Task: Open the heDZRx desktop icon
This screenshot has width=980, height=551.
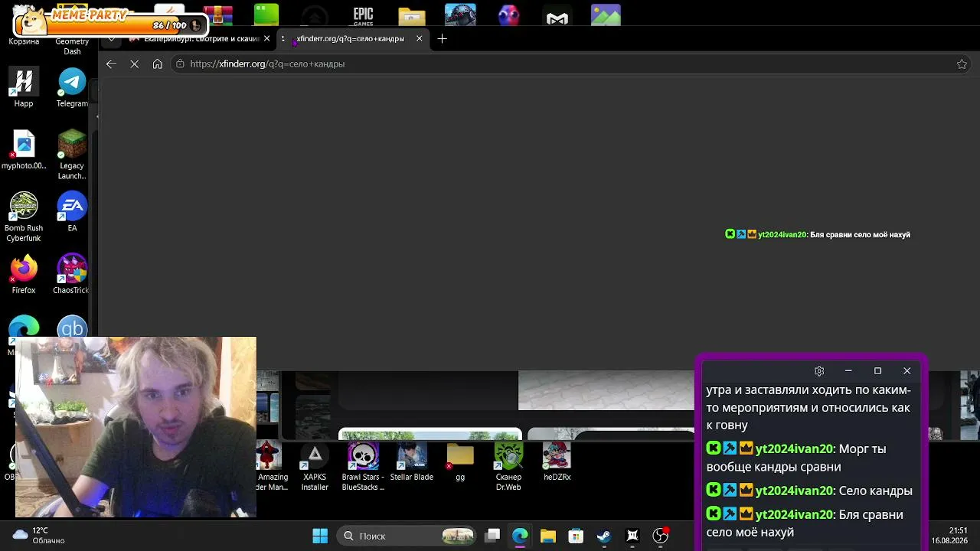Action: coord(557,462)
